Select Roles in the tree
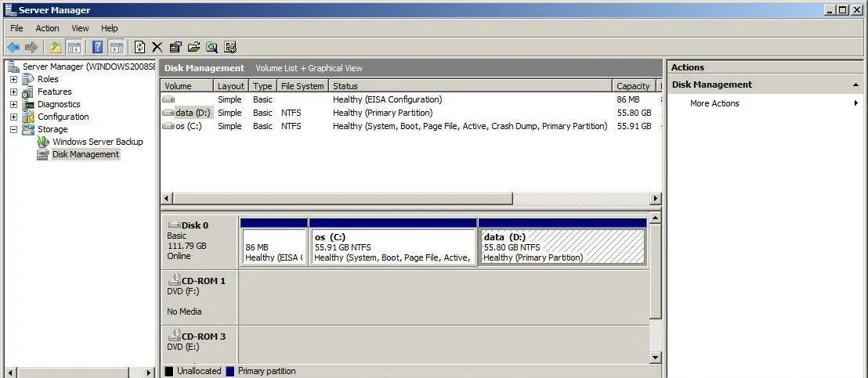The height and width of the screenshot is (378, 868). (48, 80)
